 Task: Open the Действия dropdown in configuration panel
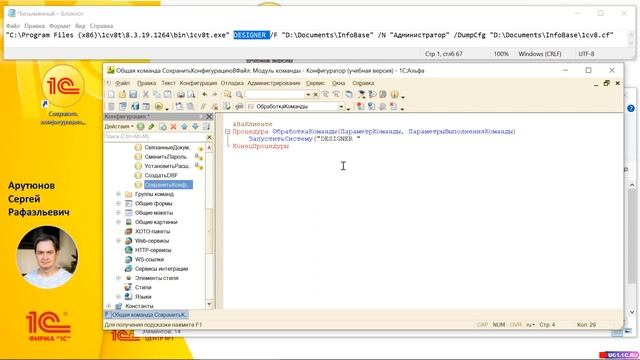(x=119, y=127)
